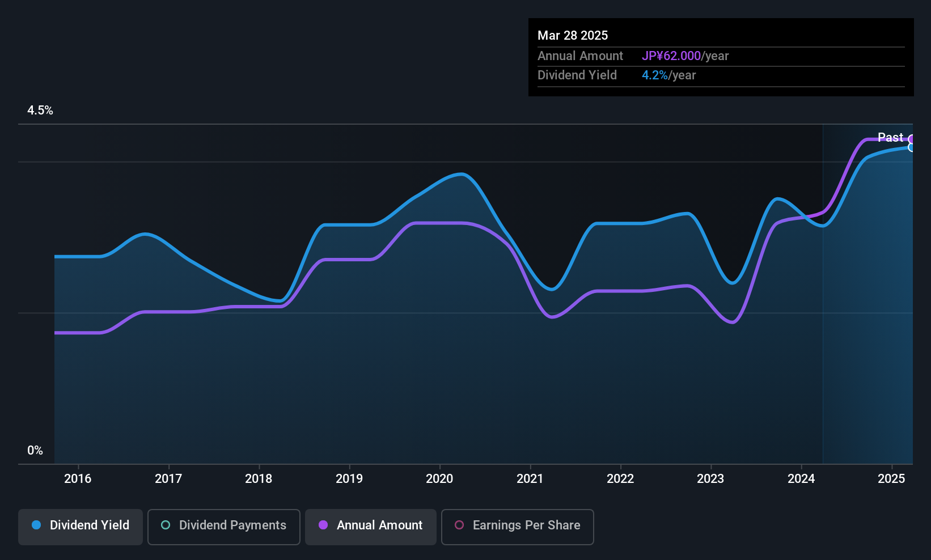Click the blue Dividend Yield endpoint marker
The image size is (931, 560).
(x=912, y=147)
